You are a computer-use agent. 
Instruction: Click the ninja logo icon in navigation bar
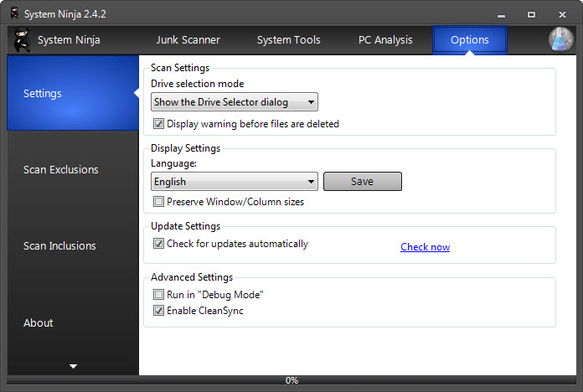click(x=22, y=39)
